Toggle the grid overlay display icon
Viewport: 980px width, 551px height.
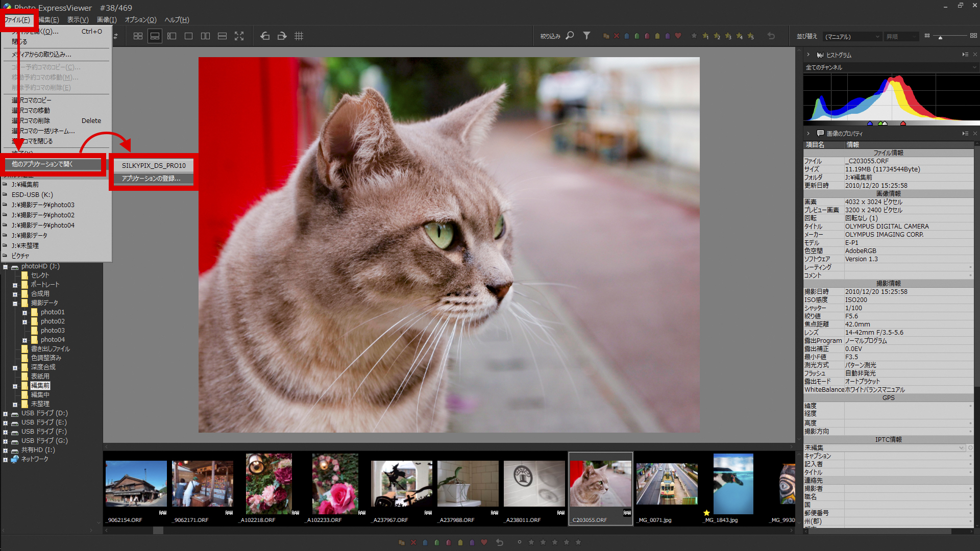coord(299,36)
